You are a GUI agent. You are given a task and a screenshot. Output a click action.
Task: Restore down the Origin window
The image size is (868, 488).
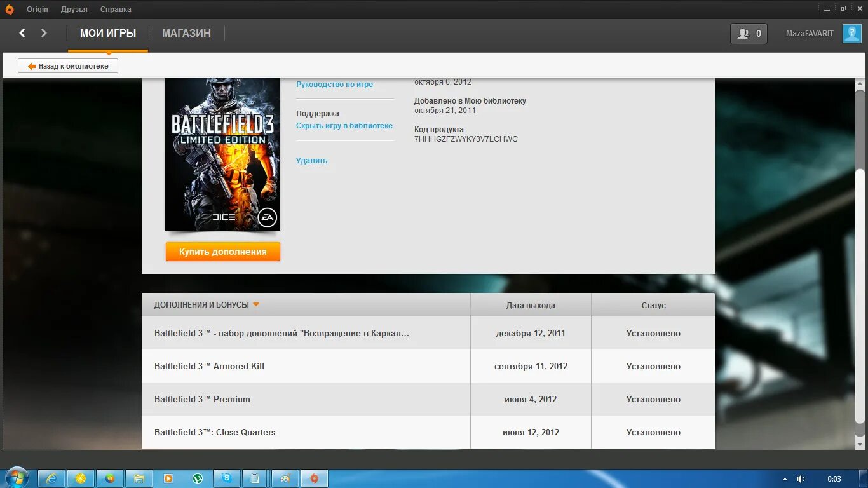click(x=843, y=9)
